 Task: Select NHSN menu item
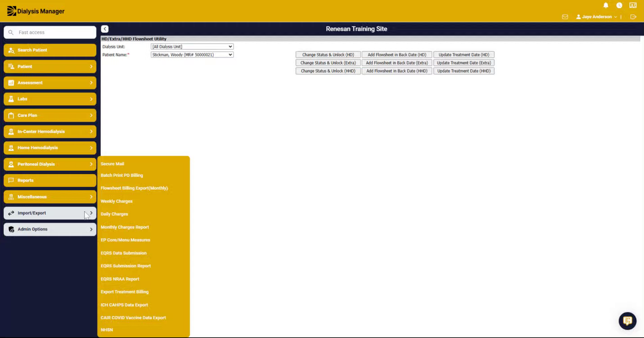(107, 330)
